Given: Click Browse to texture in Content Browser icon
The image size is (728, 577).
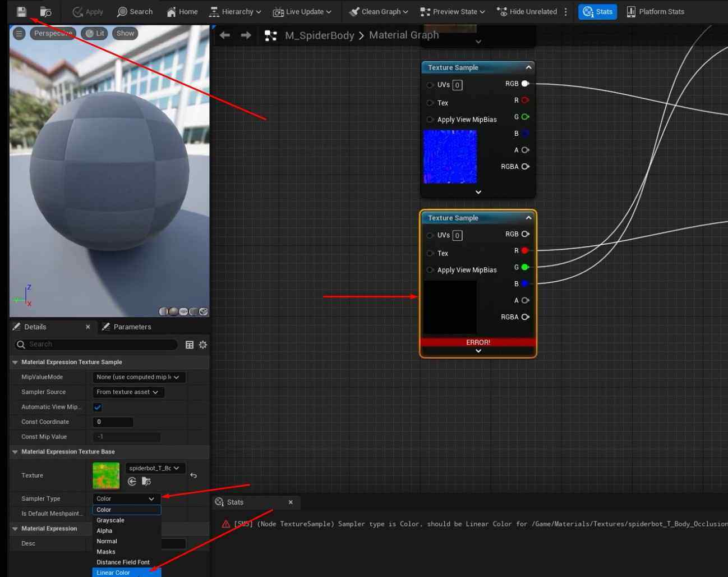Looking at the screenshot, I should 146,482.
